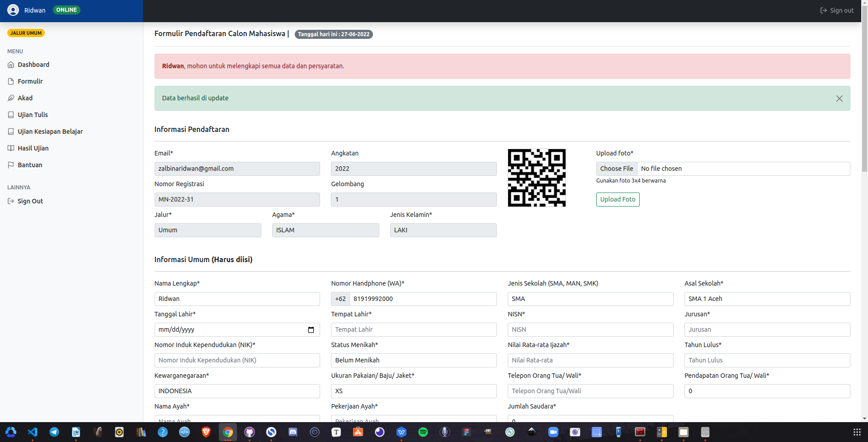Screen dimensions: 868x442
Task: Focus the NISN input field
Action: [x=590, y=330]
